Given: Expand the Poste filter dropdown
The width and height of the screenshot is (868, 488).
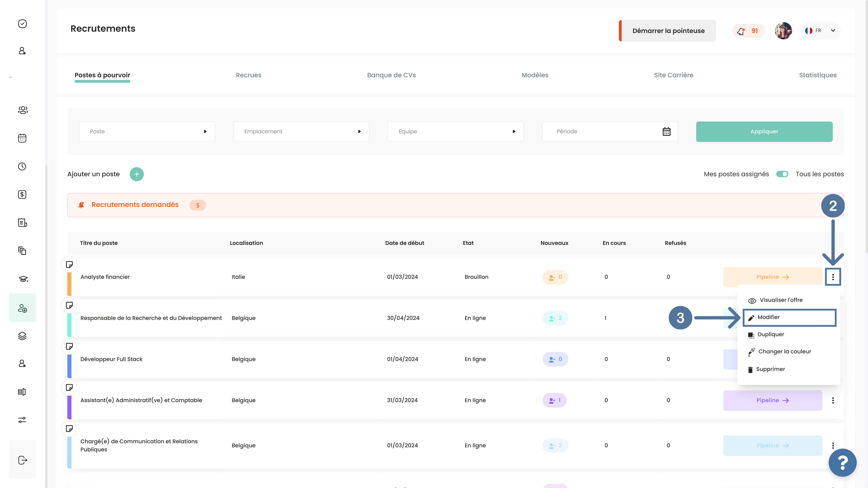Looking at the screenshot, I should coord(147,132).
